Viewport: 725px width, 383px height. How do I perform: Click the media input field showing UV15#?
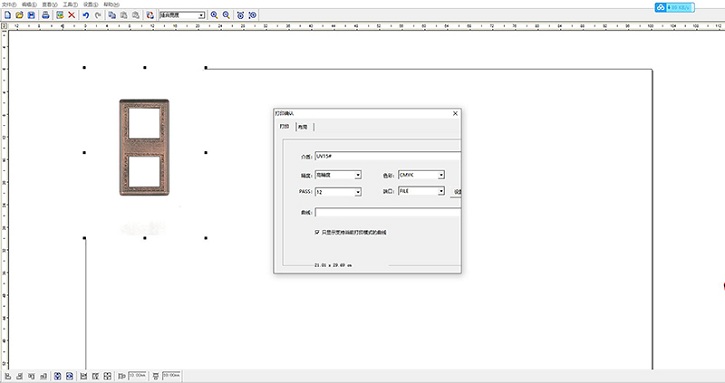click(x=387, y=156)
